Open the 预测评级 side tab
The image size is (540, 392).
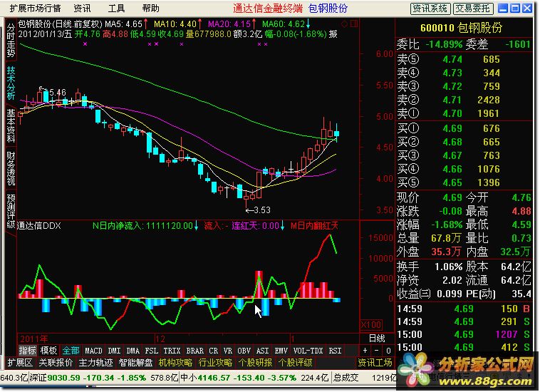click(x=11, y=211)
